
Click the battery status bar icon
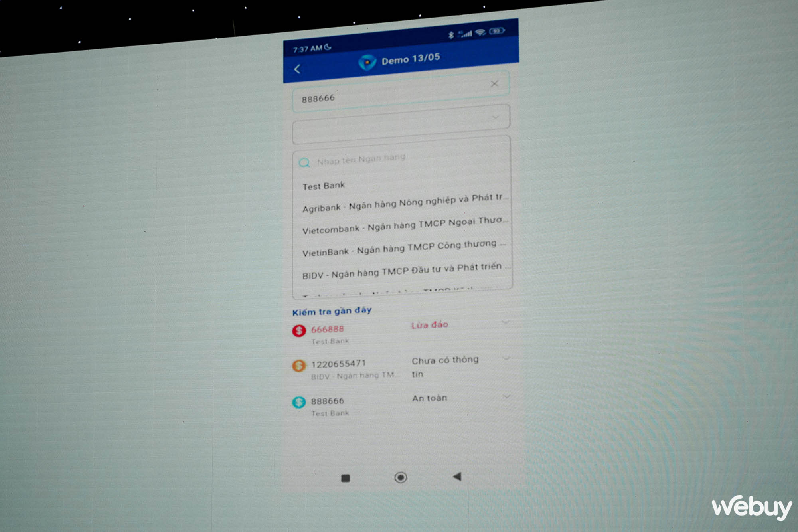pyautogui.click(x=497, y=31)
